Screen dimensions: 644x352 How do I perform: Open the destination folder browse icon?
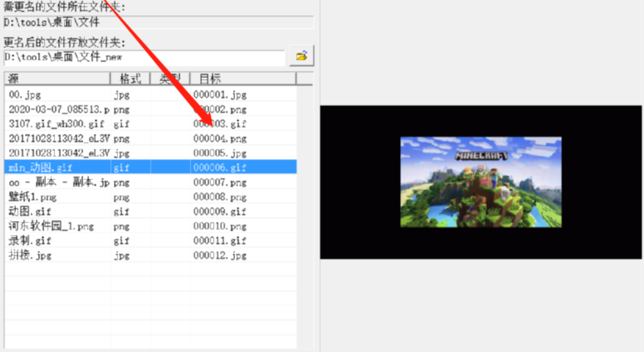(302, 56)
